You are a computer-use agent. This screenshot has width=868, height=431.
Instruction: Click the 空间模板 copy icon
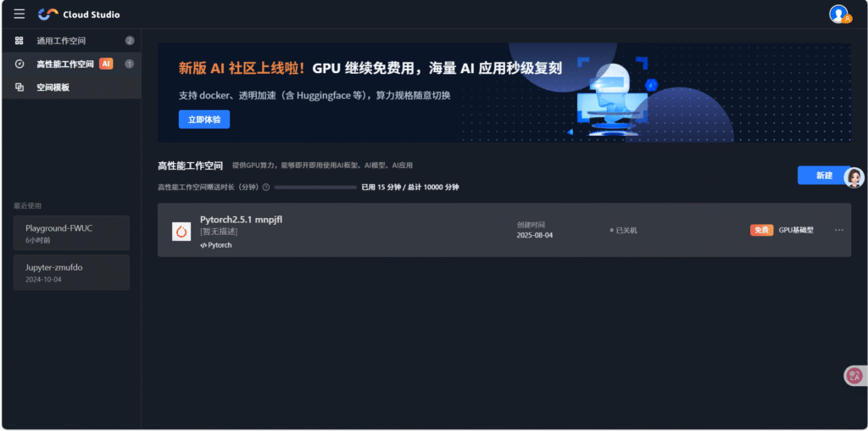click(19, 87)
